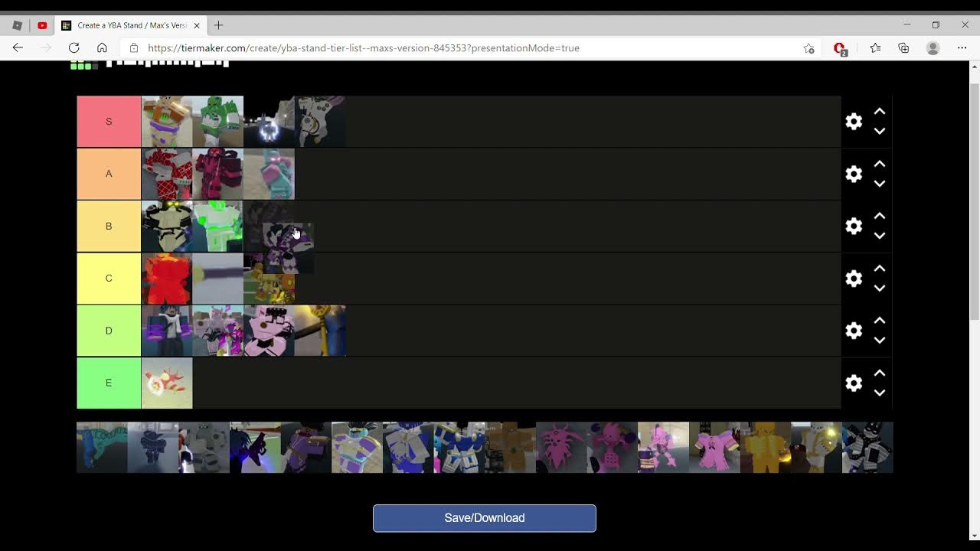This screenshot has width=980, height=551.
Task: Select the only stand in E tier
Action: point(167,383)
